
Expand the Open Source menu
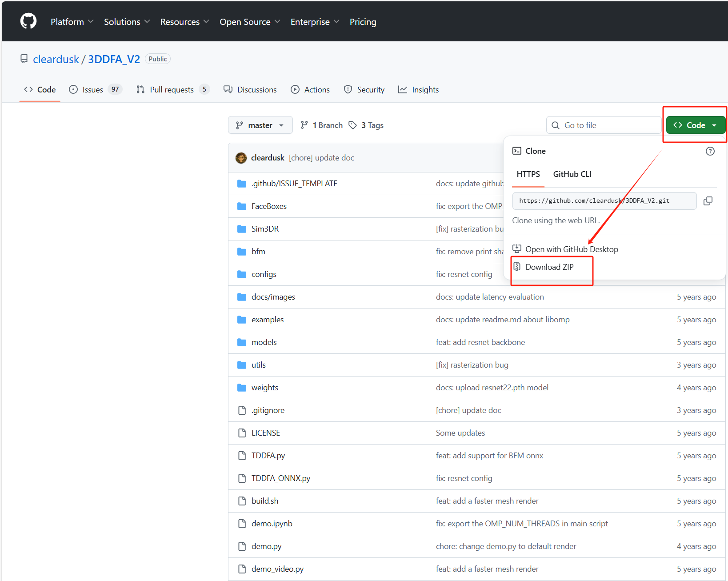[x=250, y=22]
